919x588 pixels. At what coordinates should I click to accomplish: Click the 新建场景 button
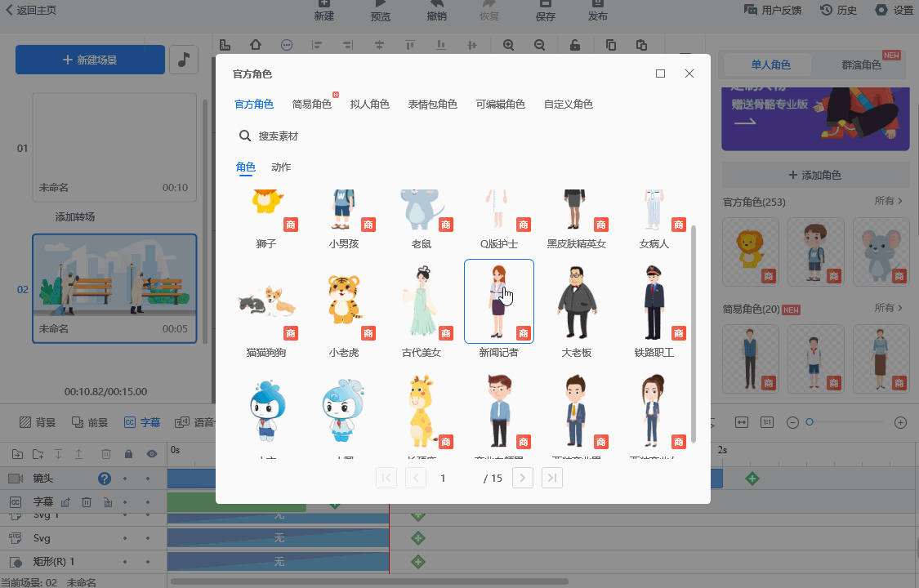coord(90,60)
